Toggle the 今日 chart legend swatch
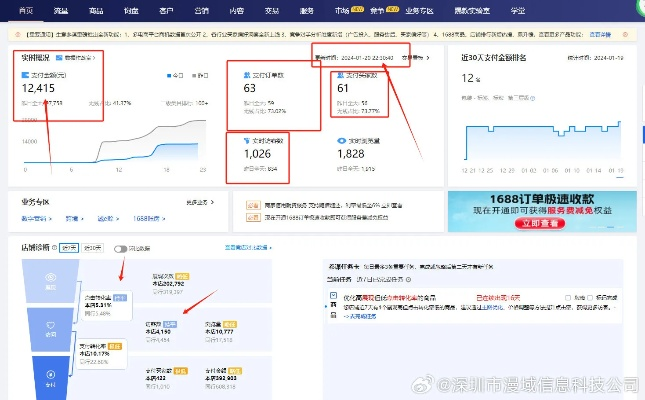This screenshot has width=645, height=400. tap(169, 75)
